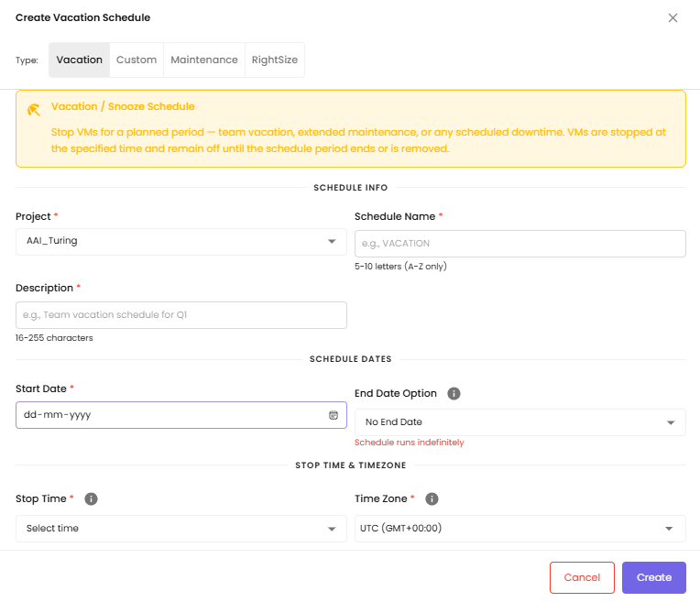Viewport: 700px width, 602px height.
Task: Click the '5-10 letters (A-Z only)' hint
Action: (x=400, y=266)
